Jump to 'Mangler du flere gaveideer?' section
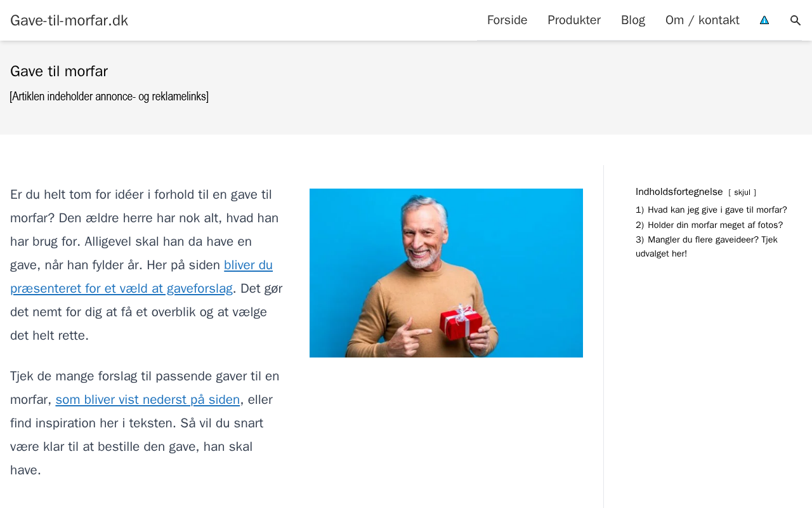This screenshot has width=812, height=508. (706, 246)
